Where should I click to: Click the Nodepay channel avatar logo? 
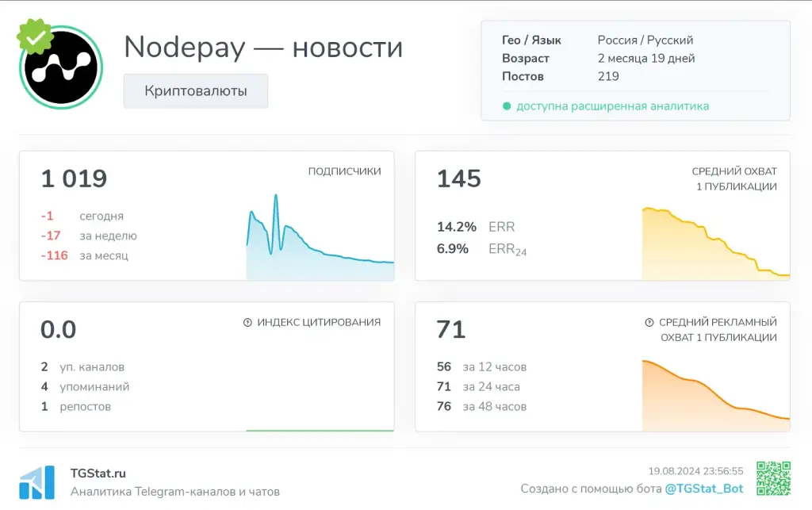(x=61, y=67)
